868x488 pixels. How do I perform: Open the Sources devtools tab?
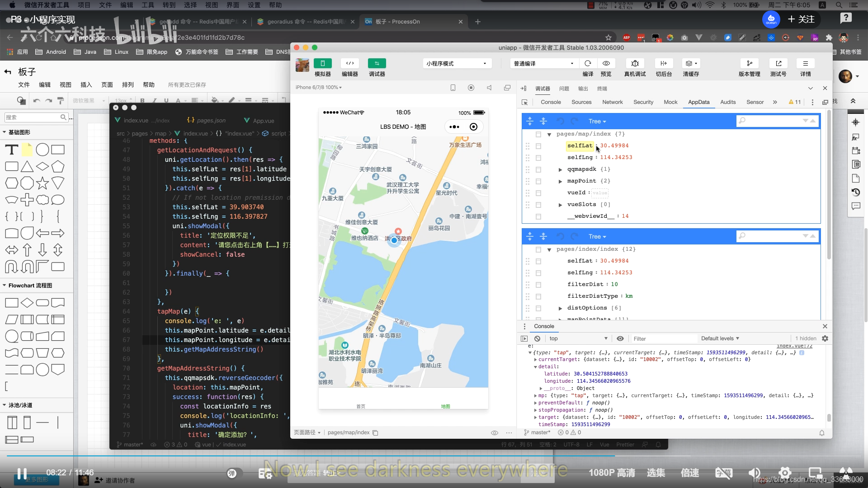coord(581,102)
